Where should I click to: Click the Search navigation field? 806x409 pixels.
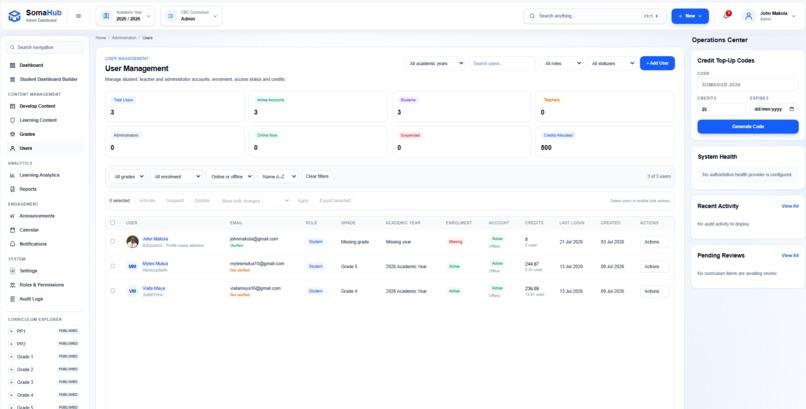tap(44, 47)
